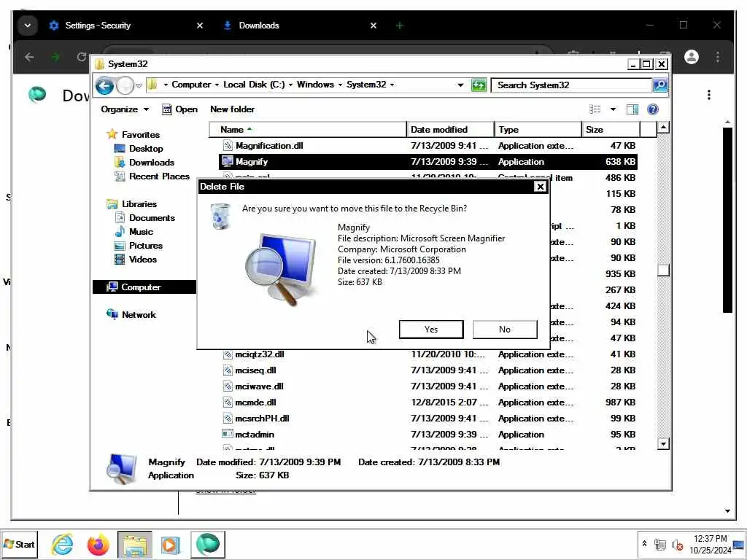Click the file list scrollbar thumb
The width and height of the screenshot is (747, 560).
663,270
